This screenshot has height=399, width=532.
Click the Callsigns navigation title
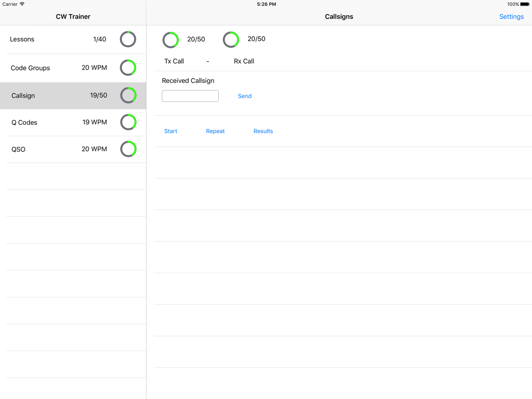click(x=339, y=16)
